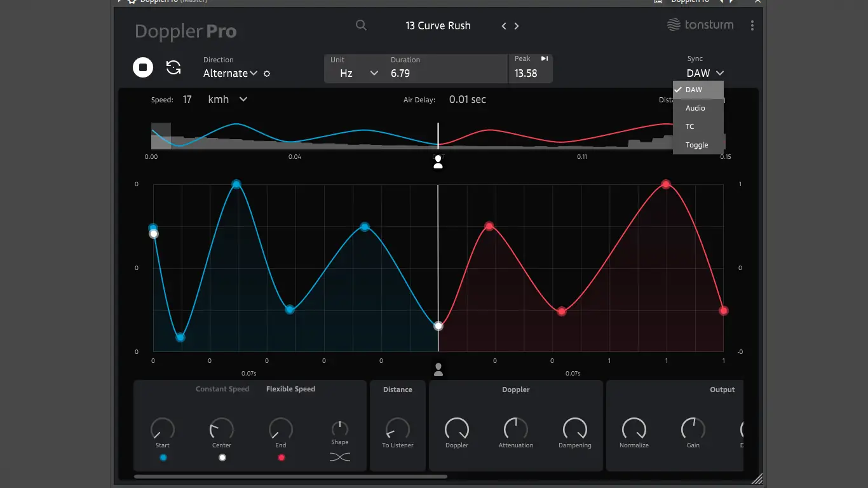This screenshot has width=868, height=488.
Task: Click the red end point at right edge
Action: [x=723, y=311]
